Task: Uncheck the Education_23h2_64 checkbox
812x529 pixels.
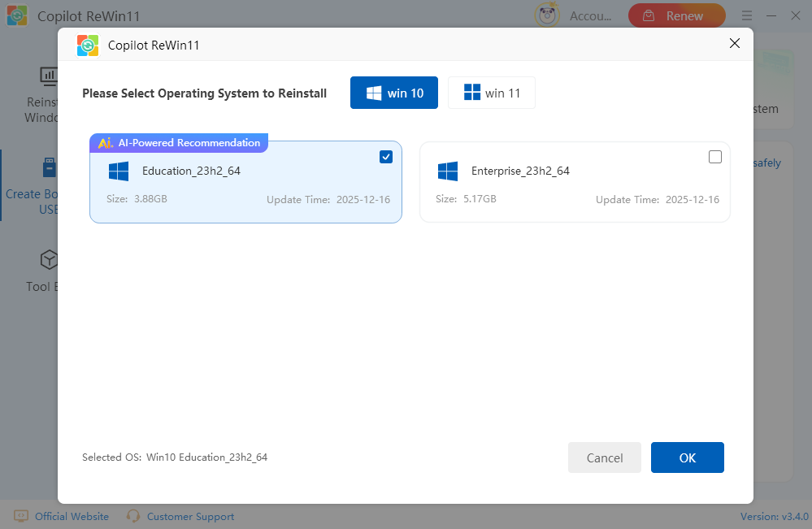Action: pyautogui.click(x=386, y=158)
